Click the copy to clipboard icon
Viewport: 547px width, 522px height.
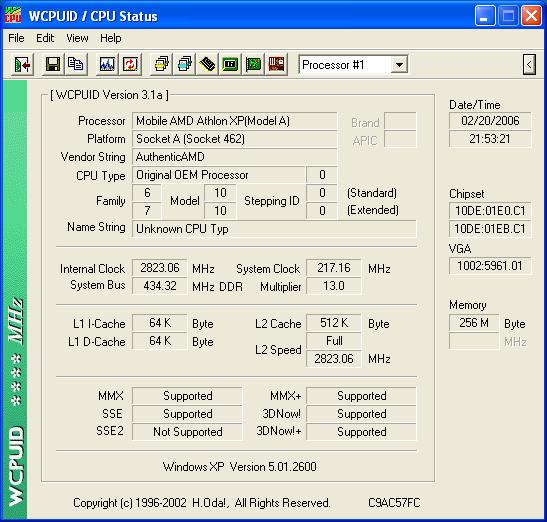tap(75, 65)
